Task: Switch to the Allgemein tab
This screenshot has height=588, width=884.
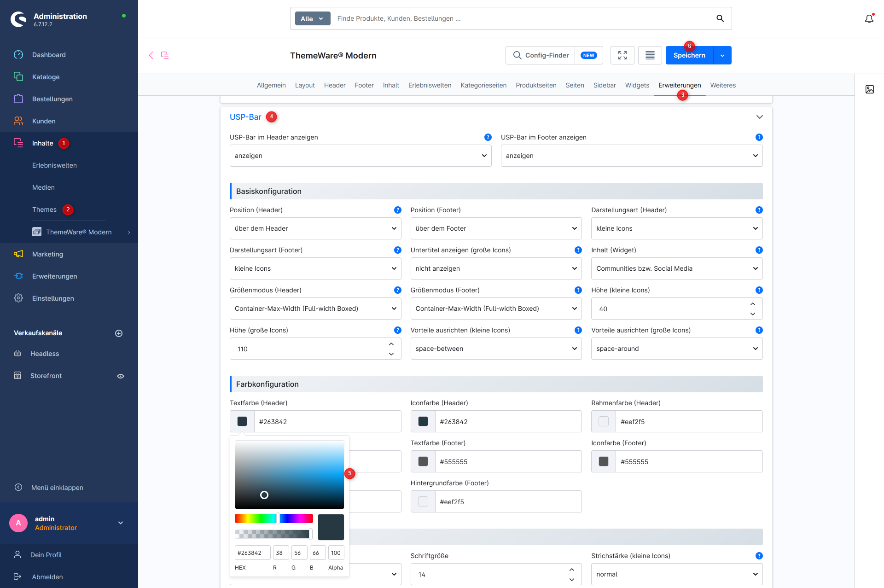Action: coord(271,85)
